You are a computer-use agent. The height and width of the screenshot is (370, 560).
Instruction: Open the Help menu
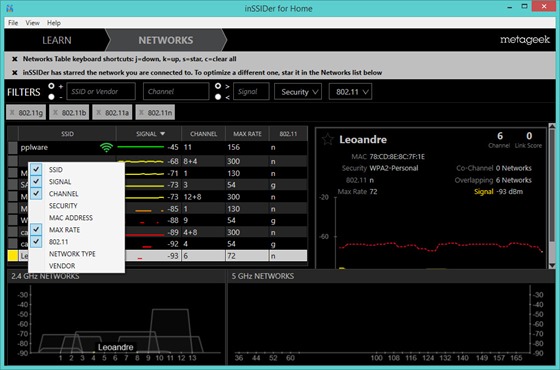pyautogui.click(x=54, y=23)
